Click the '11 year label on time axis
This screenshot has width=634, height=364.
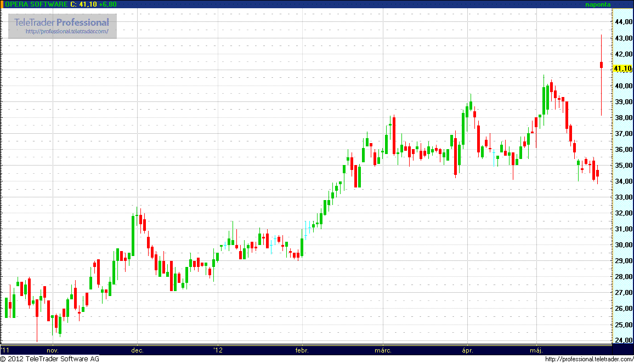[5, 350]
